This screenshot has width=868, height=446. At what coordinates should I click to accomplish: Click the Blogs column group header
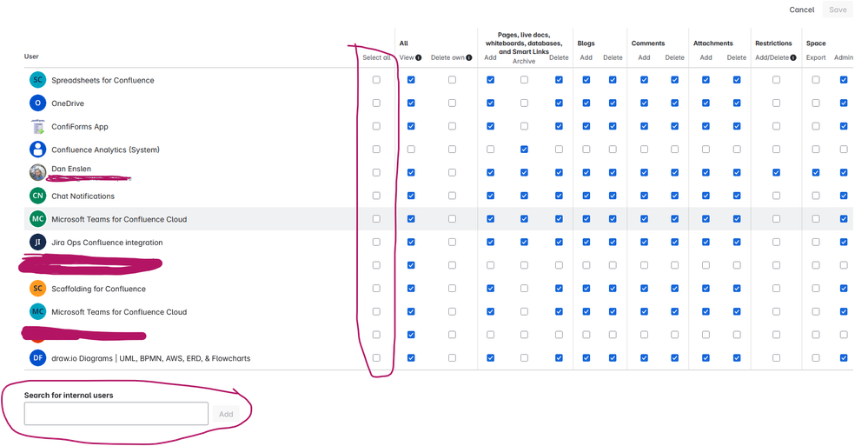pyautogui.click(x=586, y=43)
